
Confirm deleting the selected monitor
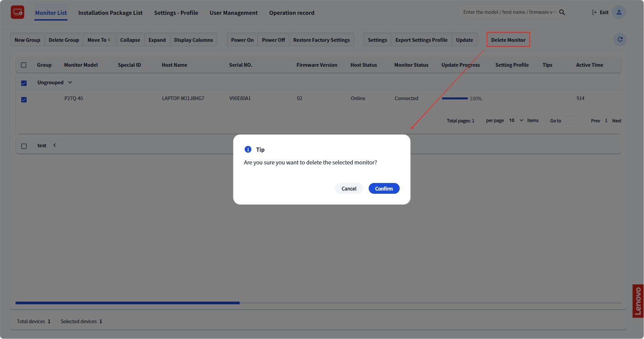384,189
